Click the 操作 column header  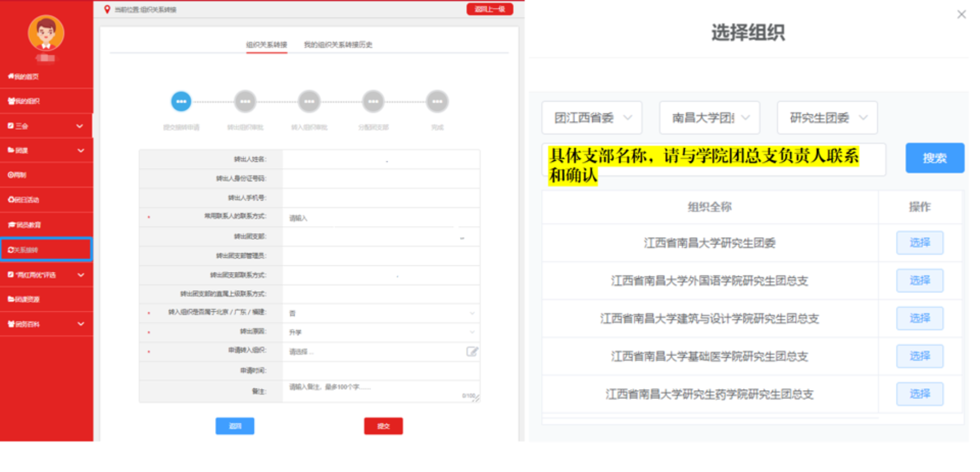pos(920,207)
